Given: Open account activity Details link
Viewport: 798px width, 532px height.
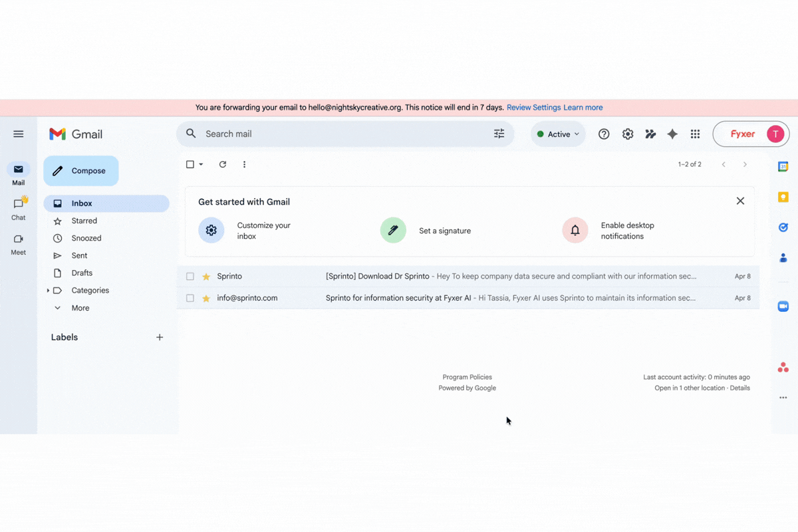Looking at the screenshot, I should point(739,388).
